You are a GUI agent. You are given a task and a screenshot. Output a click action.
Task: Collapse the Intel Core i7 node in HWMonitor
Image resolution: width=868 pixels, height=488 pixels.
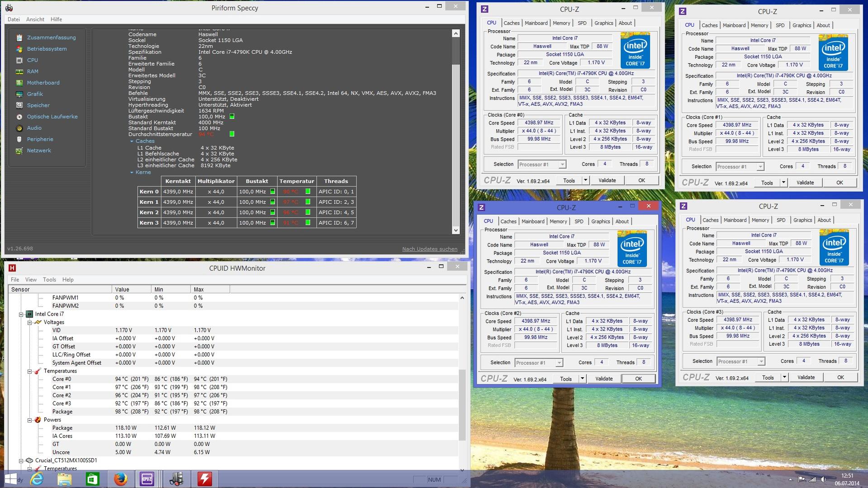(x=21, y=314)
